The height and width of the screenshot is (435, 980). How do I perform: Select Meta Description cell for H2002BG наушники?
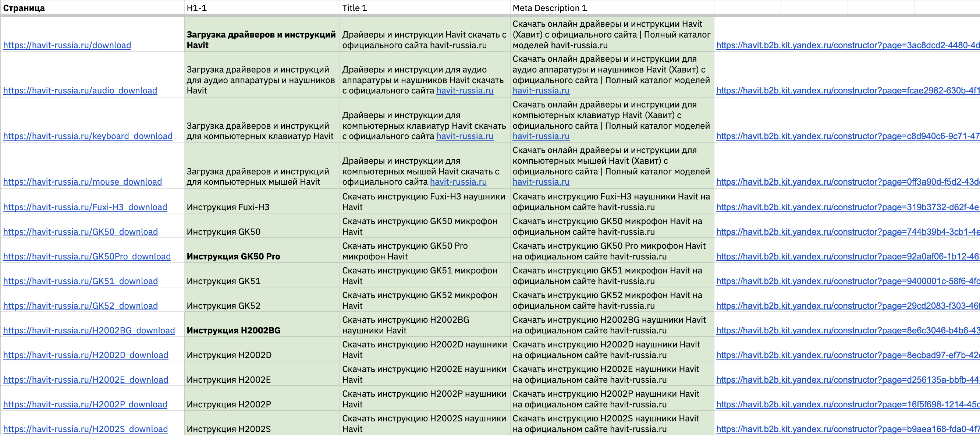(x=612, y=325)
